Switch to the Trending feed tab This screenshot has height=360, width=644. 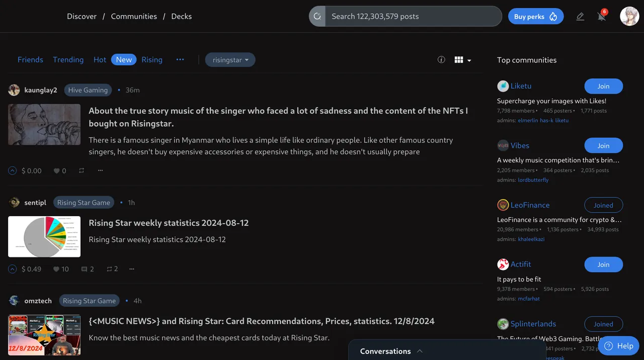pos(68,59)
